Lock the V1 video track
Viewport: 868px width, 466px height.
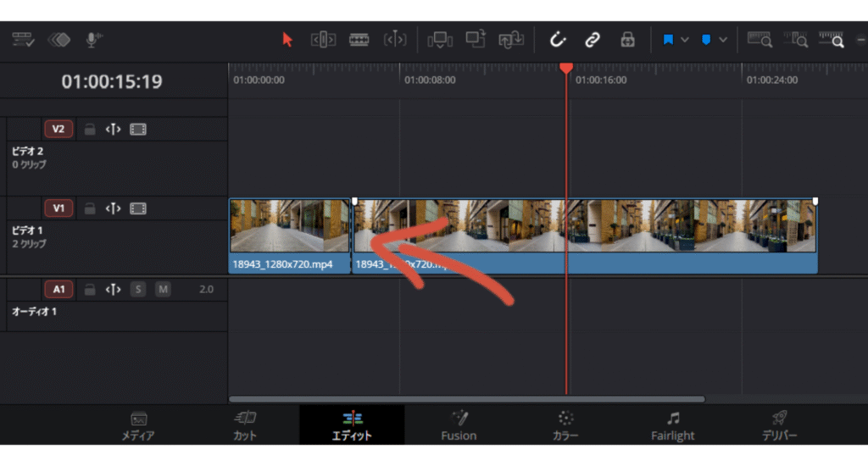pyautogui.click(x=89, y=208)
